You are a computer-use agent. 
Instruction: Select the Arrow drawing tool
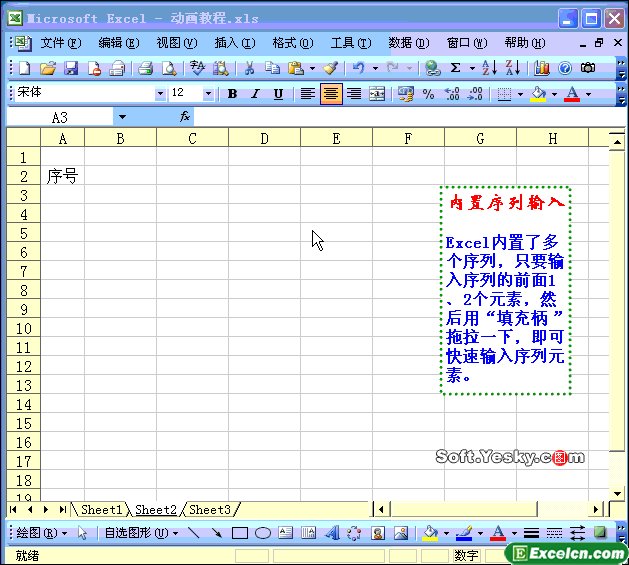tap(217, 533)
